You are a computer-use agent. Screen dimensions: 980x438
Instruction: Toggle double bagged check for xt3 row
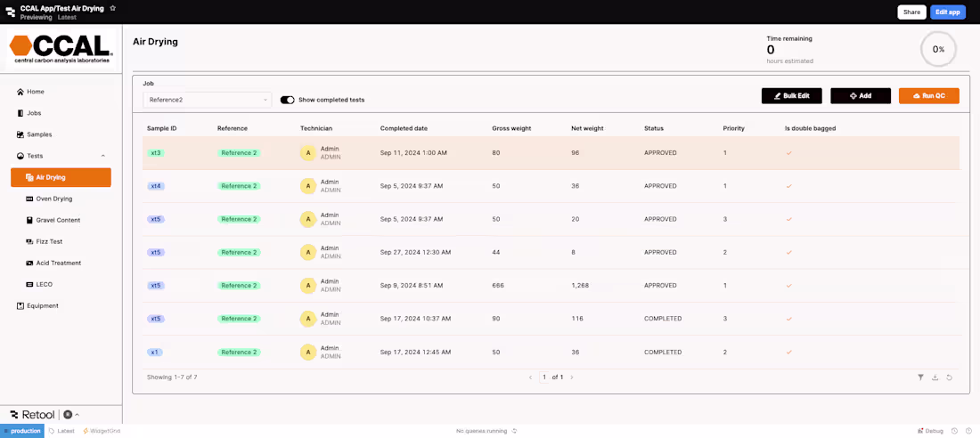788,153
